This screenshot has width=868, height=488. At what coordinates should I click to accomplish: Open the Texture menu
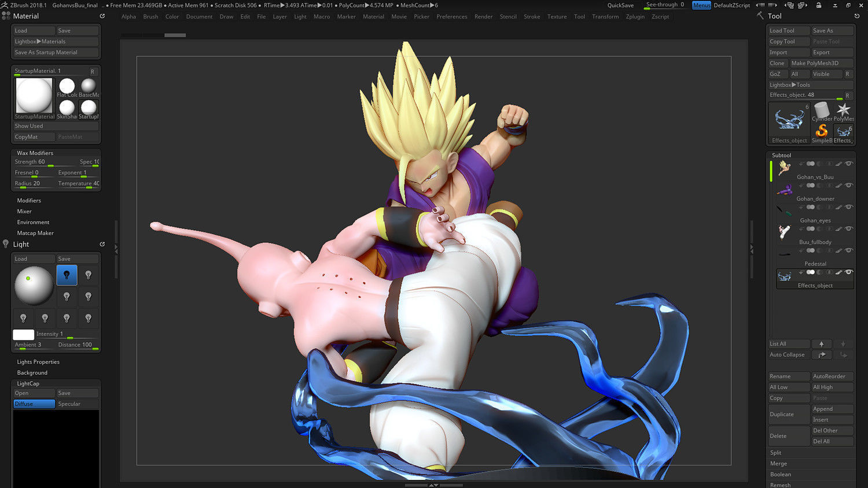point(557,17)
